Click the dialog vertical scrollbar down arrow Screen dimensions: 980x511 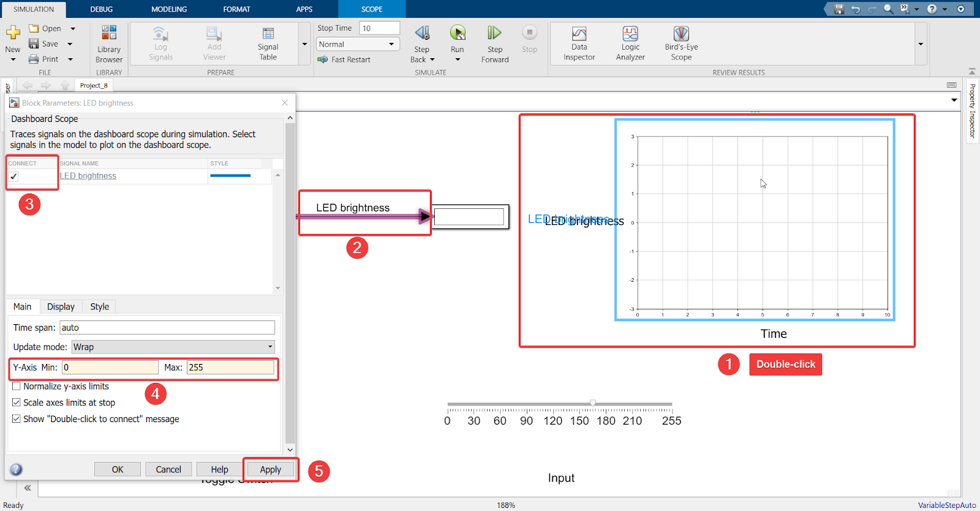tap(290, 450)
